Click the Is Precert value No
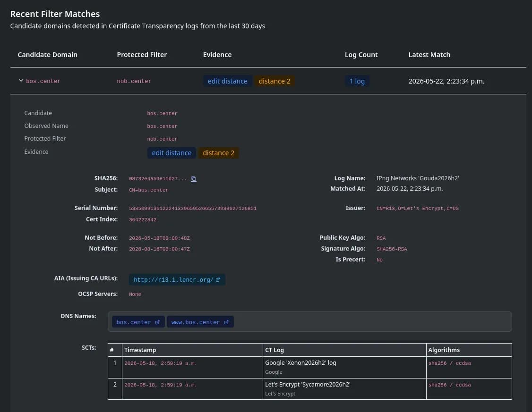The height and width of the screenshot is (412, 532). point(379,260)
